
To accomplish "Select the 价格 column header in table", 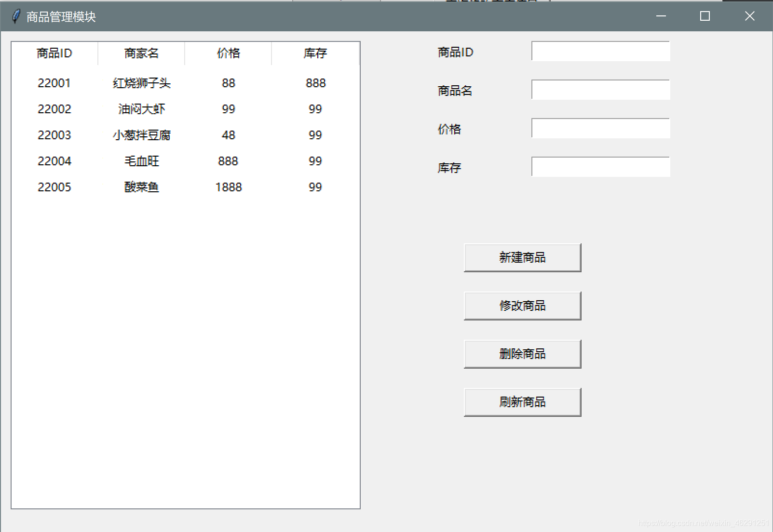I will click(228, 53).
